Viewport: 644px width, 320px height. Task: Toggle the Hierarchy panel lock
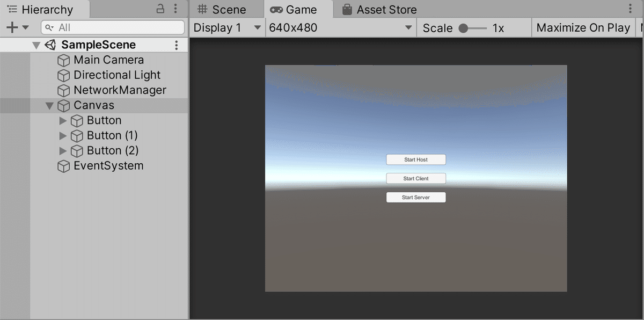(x=160, y=10)
